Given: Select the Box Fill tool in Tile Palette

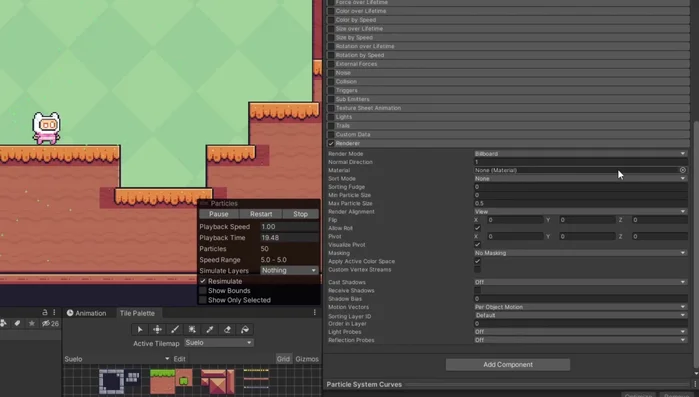Looking at the screenshot, I should point(192,330).
